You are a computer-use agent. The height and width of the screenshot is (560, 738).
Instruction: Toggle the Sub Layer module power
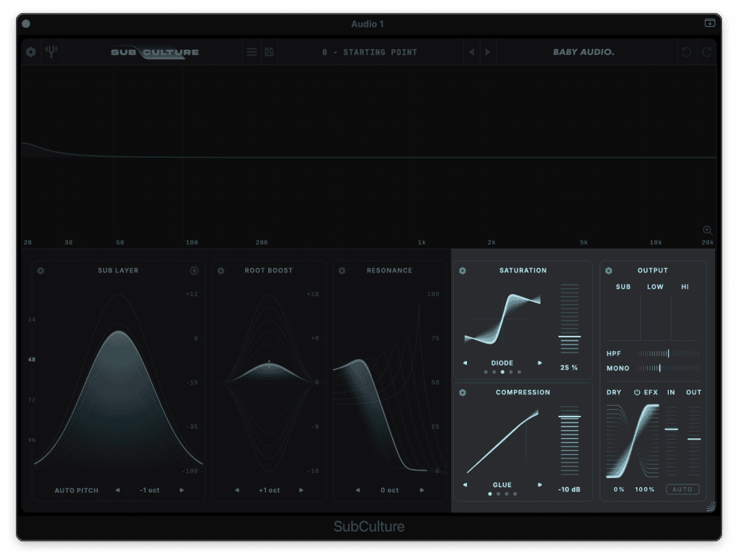[40, 270]
